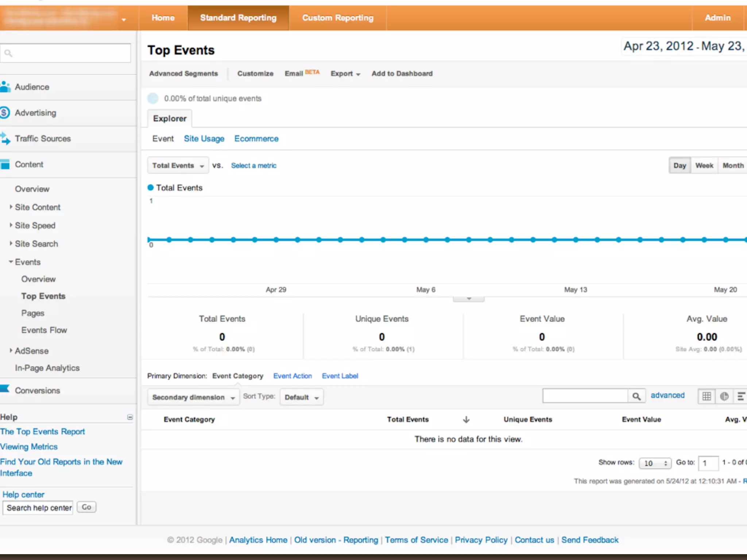Click the Traffic Sources arrows icon
Screen dimensions: 747x560
click(5, 139)
